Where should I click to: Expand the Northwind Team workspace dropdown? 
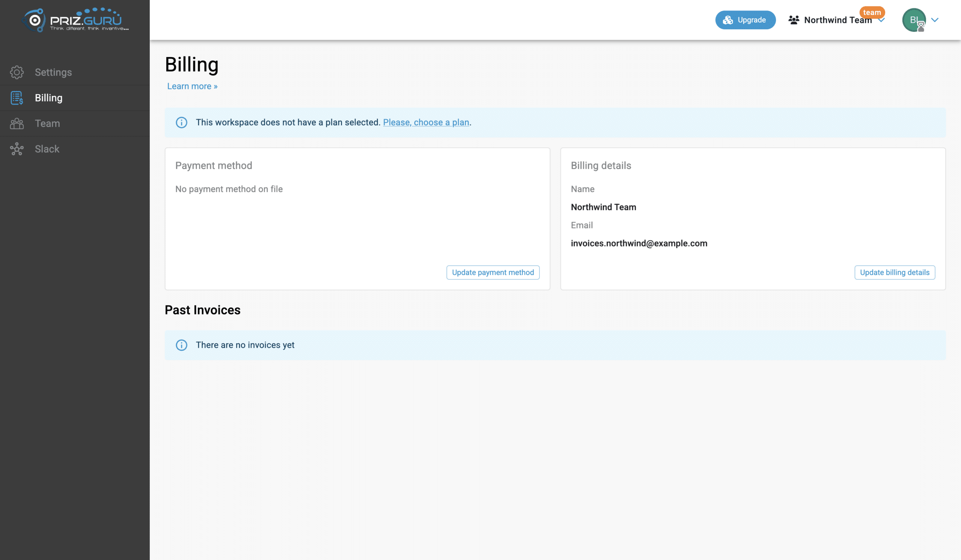coord(881,21)
